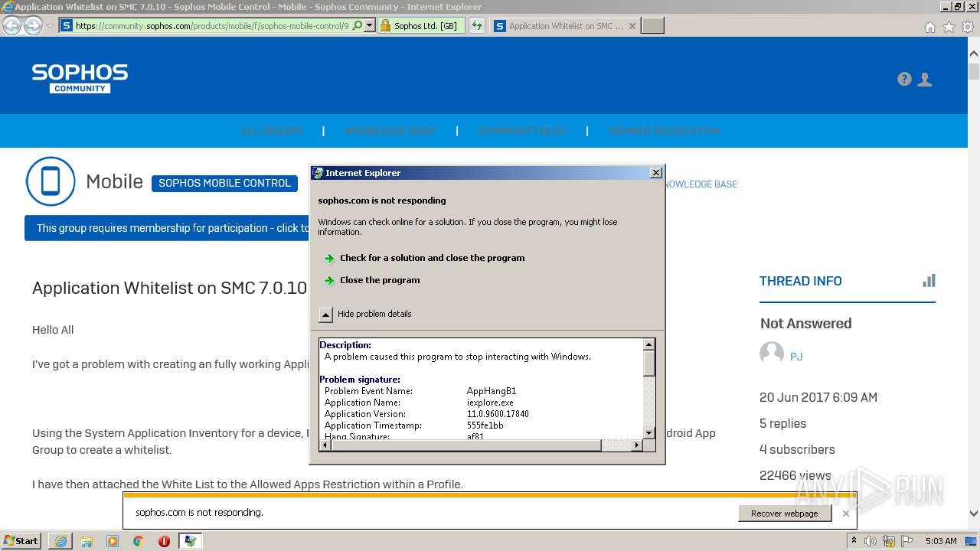Click the PJ avatar image
The height and width of the screenshot is (551, 980).
(772, 354)
